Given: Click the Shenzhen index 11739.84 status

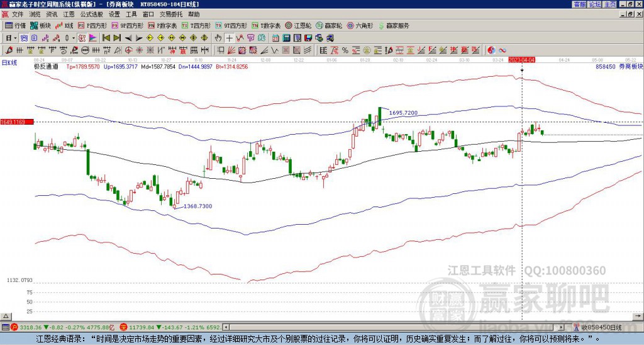Looking at the screenshot, I should pos(141,327).
